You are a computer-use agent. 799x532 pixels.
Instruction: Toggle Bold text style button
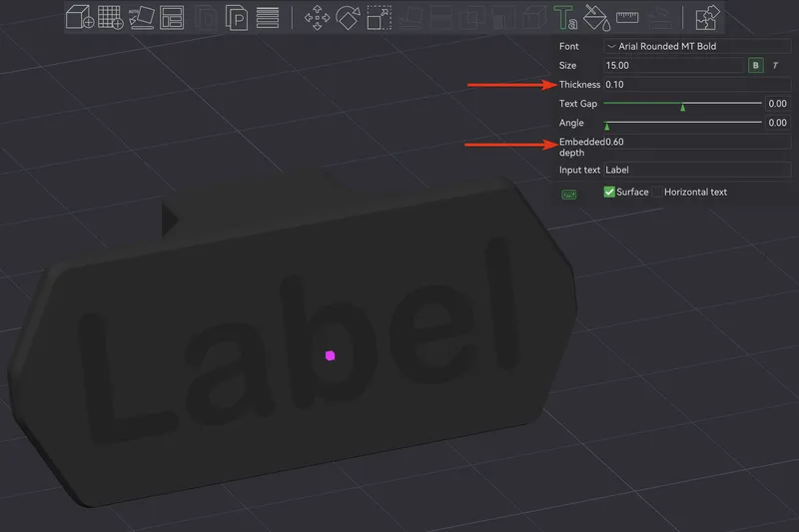(x=756, y=65)
